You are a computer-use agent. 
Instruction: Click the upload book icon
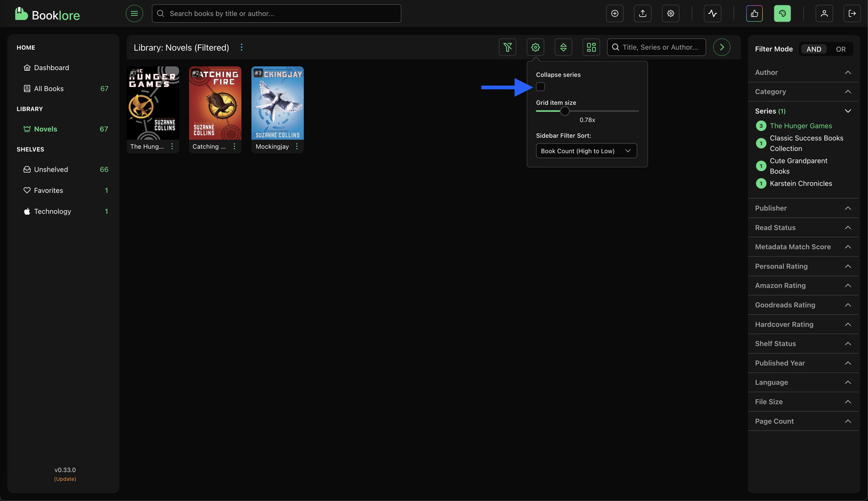pos(642,13)
